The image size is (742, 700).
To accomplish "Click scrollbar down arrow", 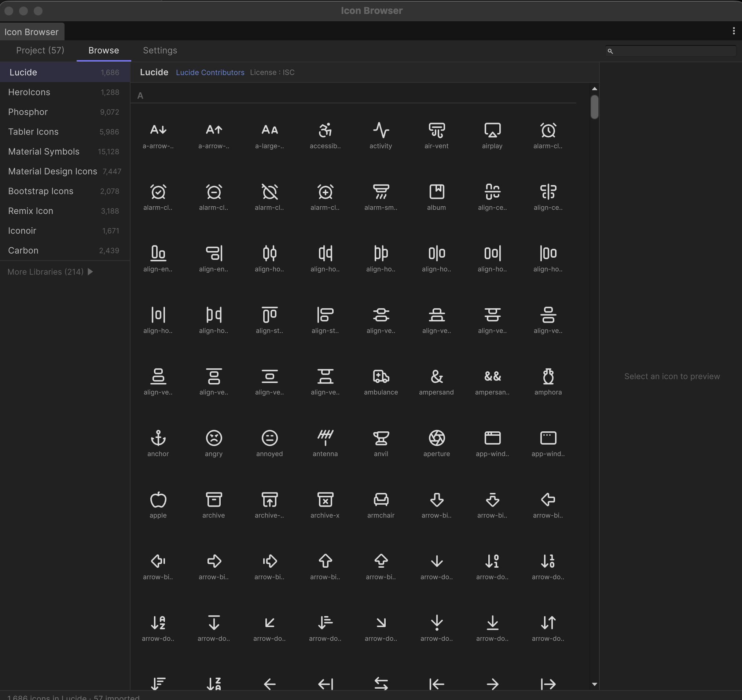I will click(594, 684).
